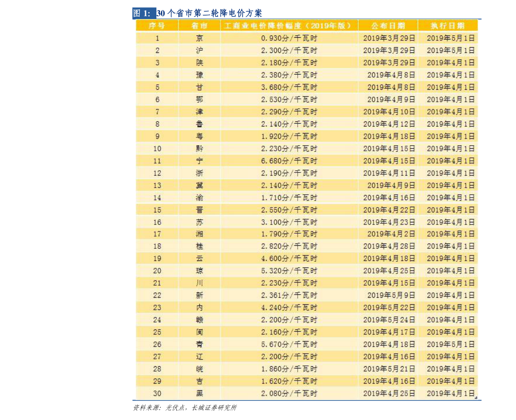This screenshot has height=420, width=516.
Task: Click province cell "川"
Action: [199, 283]
